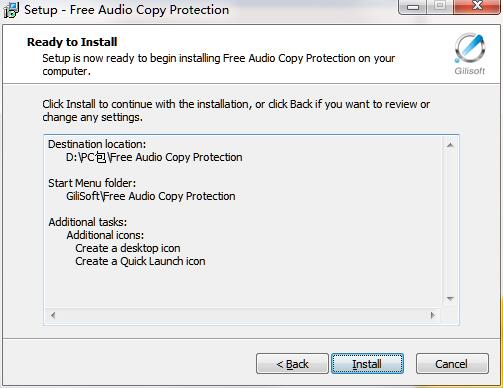This screenshot has height=388, width=503.
Task: Click the Install button
Action: [367, 364]
